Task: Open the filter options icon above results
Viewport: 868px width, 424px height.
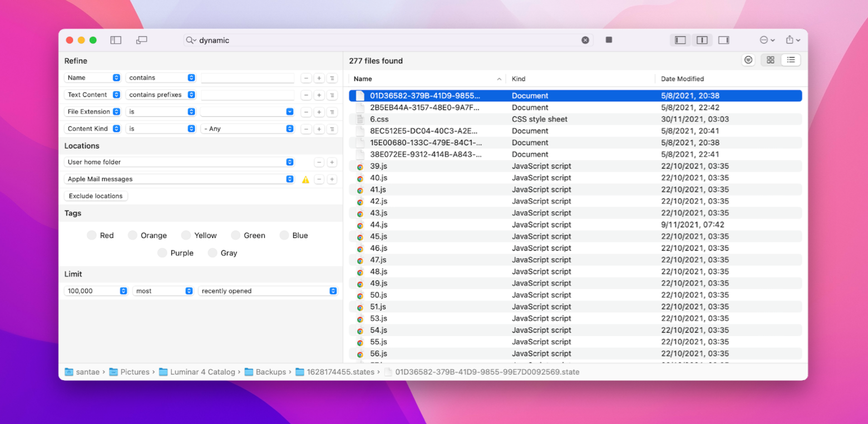Action: [748, 60]
